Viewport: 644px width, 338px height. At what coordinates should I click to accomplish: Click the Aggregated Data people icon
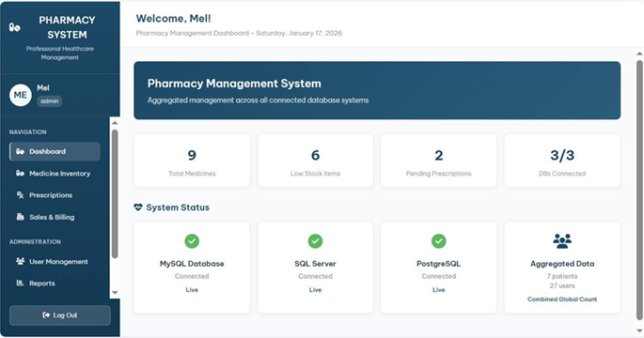tap(562, 241)
